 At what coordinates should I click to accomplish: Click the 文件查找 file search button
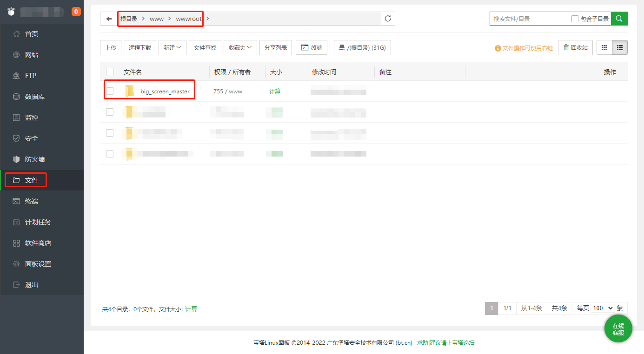coord(205,47)
